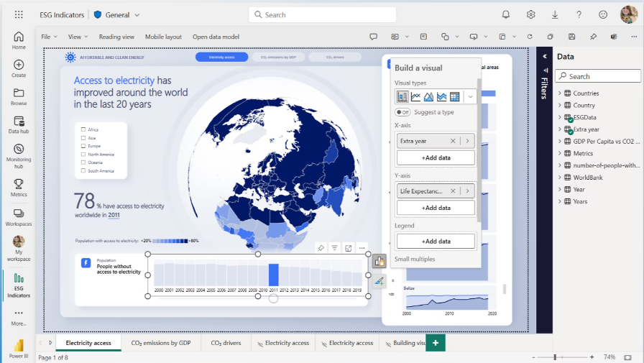Open the app launcher waffle icon
644x363 pixels.
pos(19,15)
